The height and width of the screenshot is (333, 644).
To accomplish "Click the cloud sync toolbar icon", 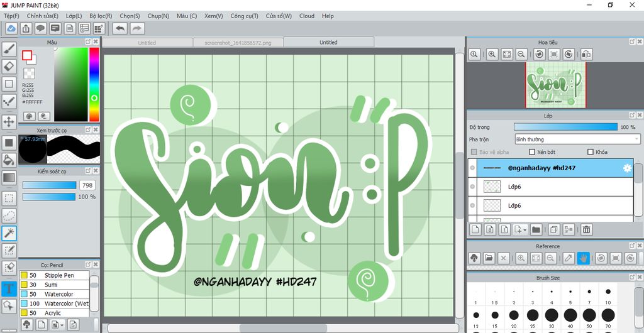I will [11, 28].
